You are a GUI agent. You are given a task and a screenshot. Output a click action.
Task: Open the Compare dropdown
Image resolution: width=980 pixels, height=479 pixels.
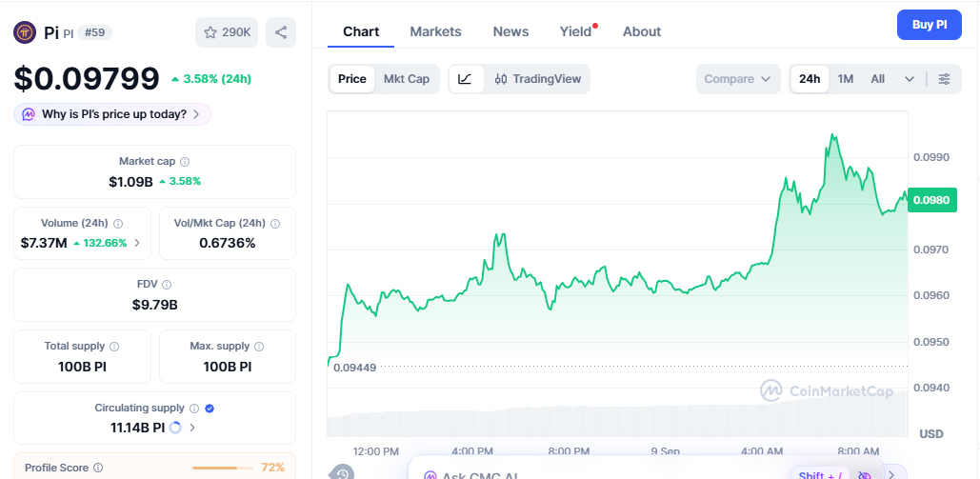[x=738, y=79]
